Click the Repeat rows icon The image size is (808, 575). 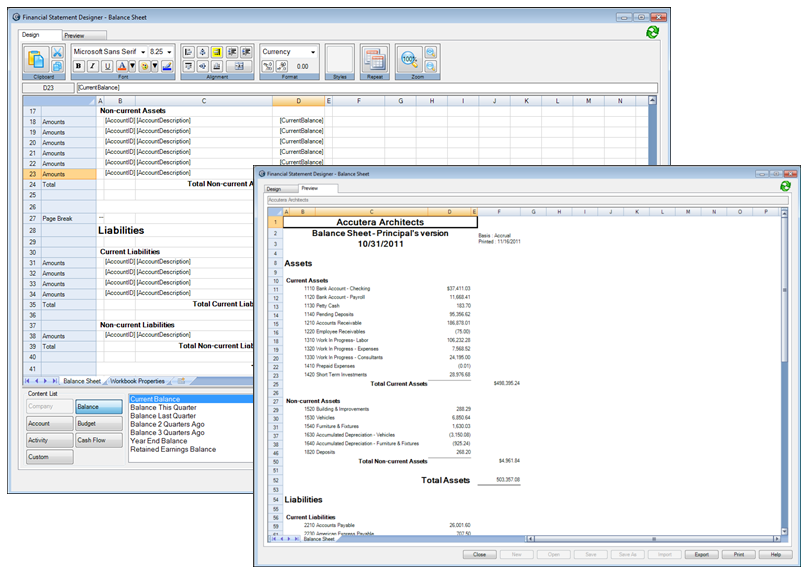coord(374,59)
